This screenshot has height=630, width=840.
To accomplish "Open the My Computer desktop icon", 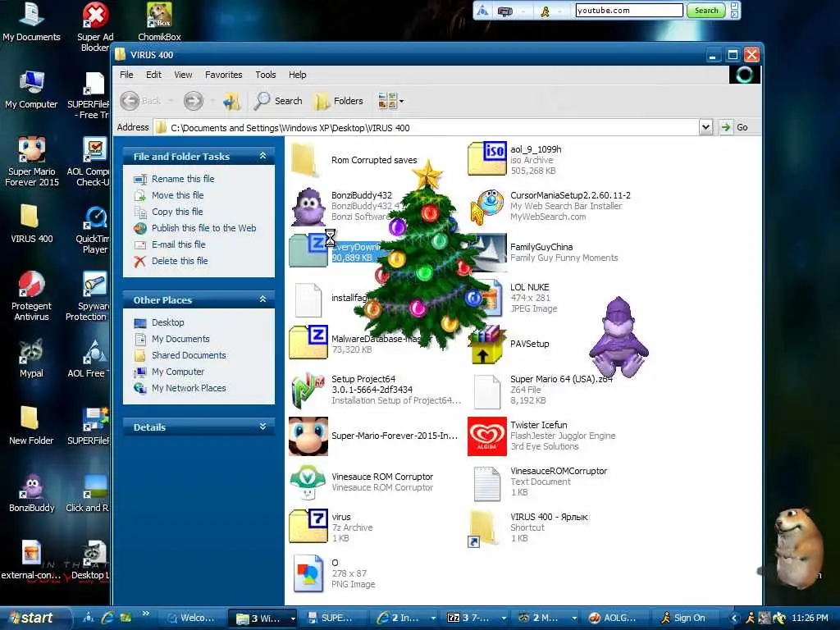I will pyautogui.click(x=32, y=89).
